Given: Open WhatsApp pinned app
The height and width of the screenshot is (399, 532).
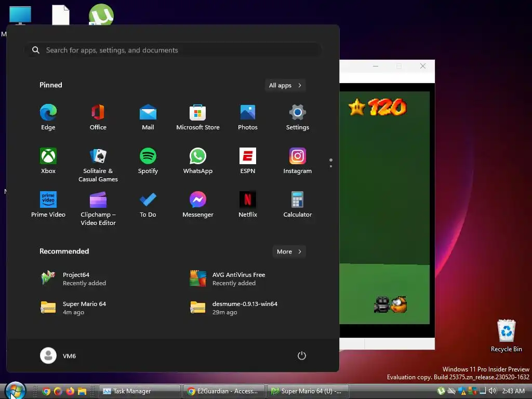Looking at the screenshot, I should point(198,161).
